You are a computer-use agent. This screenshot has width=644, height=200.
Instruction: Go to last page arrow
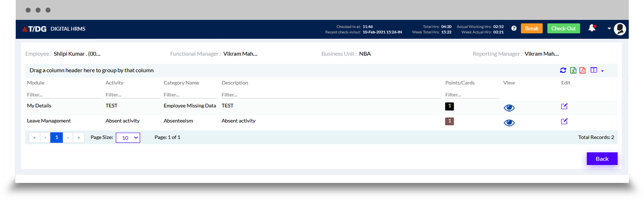(x=79, y=137)
